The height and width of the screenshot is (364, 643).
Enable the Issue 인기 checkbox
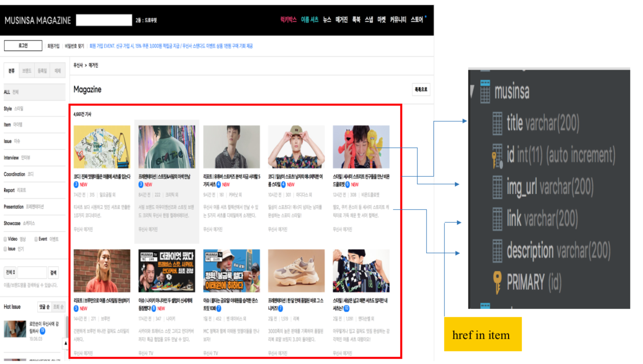coord(5,249)
